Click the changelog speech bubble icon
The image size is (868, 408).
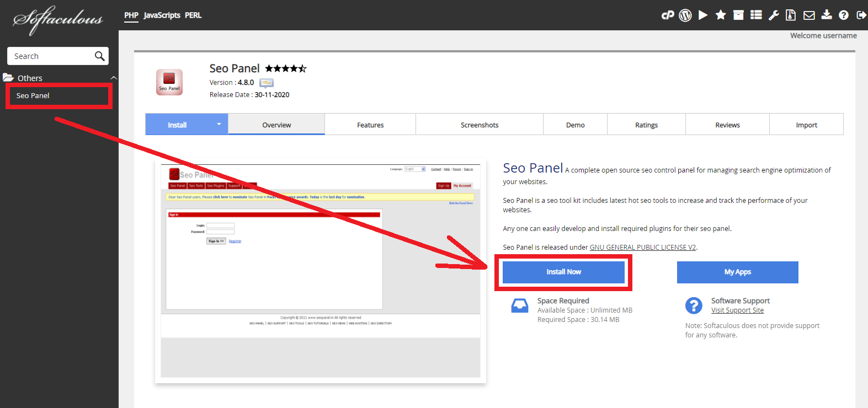pyautogui.click(x=267, y=83)
